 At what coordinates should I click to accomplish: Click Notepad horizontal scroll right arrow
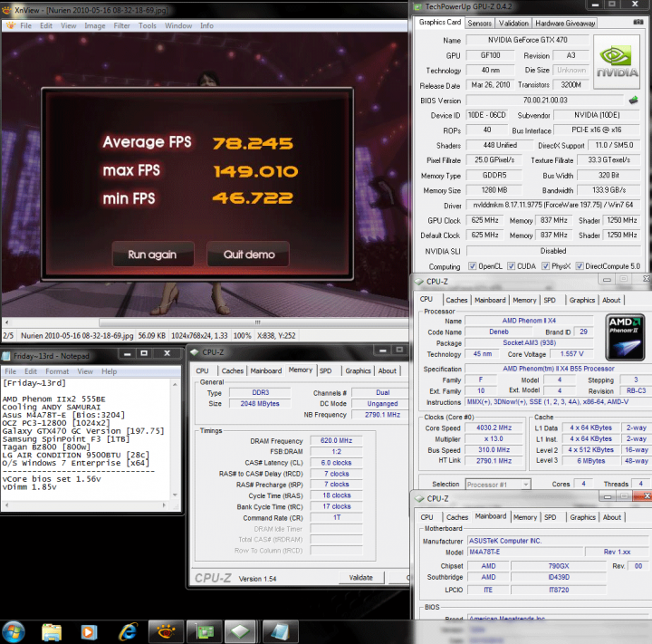pyautogui.click(x=164, y=505)
